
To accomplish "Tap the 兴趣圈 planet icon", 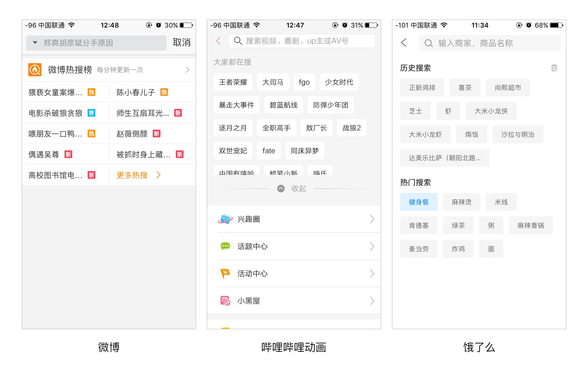I will coord(225,219).
